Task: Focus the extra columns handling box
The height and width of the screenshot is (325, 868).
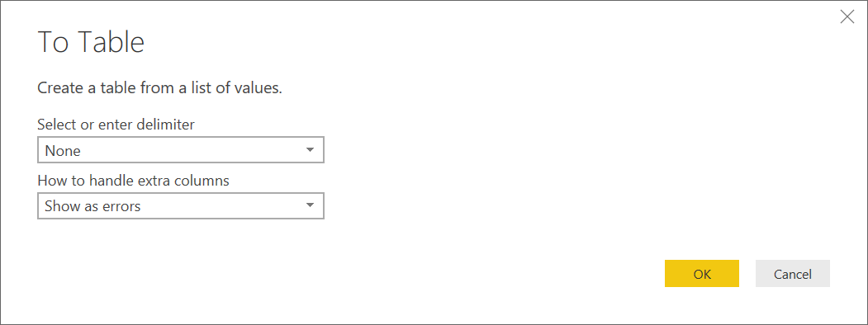Action: pos(181,205)
